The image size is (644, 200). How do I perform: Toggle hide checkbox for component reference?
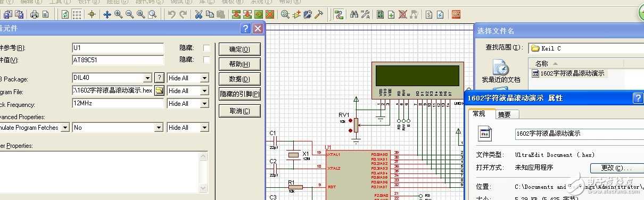[x=207, y=48]
